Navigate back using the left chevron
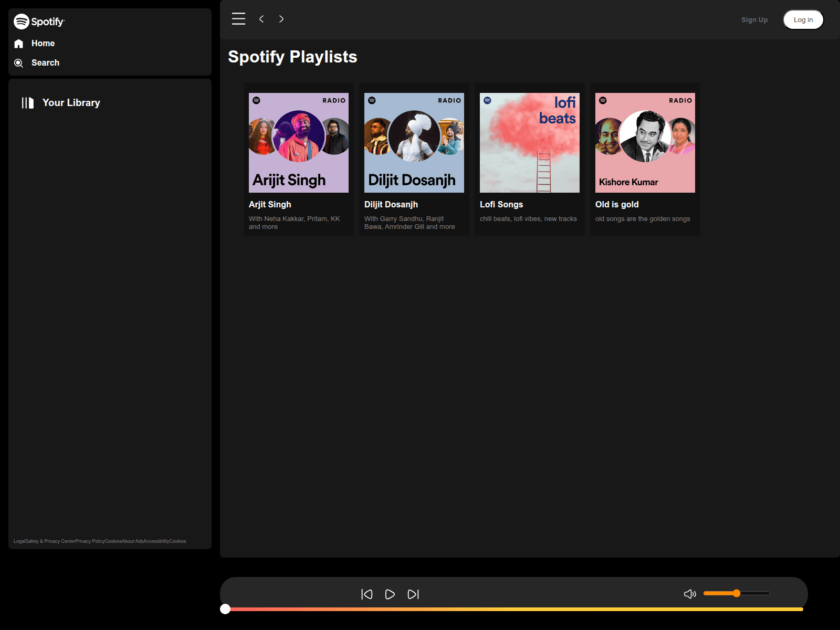The height and width of the screenshot is (630, 840). [261, 19]
